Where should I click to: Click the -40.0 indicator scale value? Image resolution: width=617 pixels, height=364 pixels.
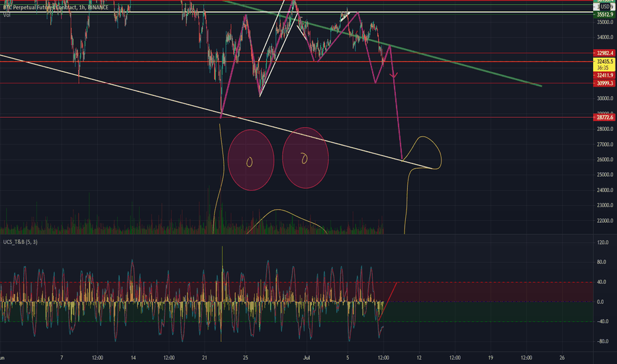click(602, 322)
